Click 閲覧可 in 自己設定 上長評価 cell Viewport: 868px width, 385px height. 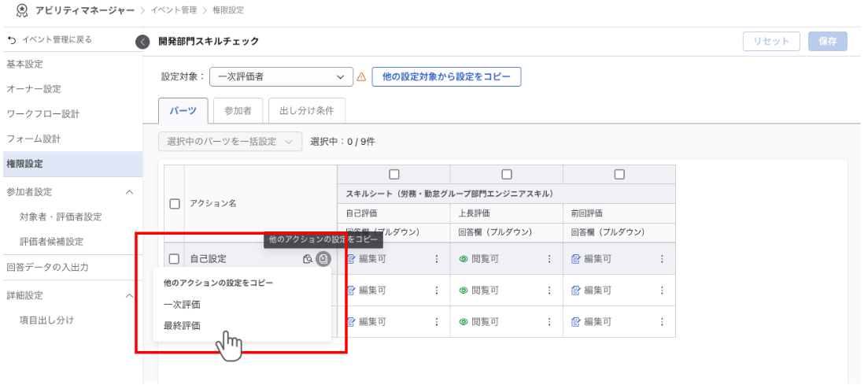485,259
